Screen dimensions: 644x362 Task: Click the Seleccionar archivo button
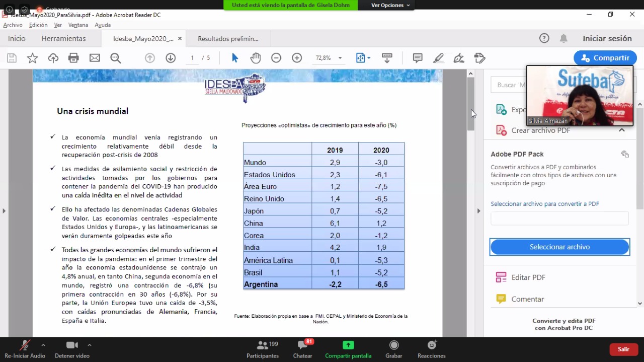tap(559, 247)
